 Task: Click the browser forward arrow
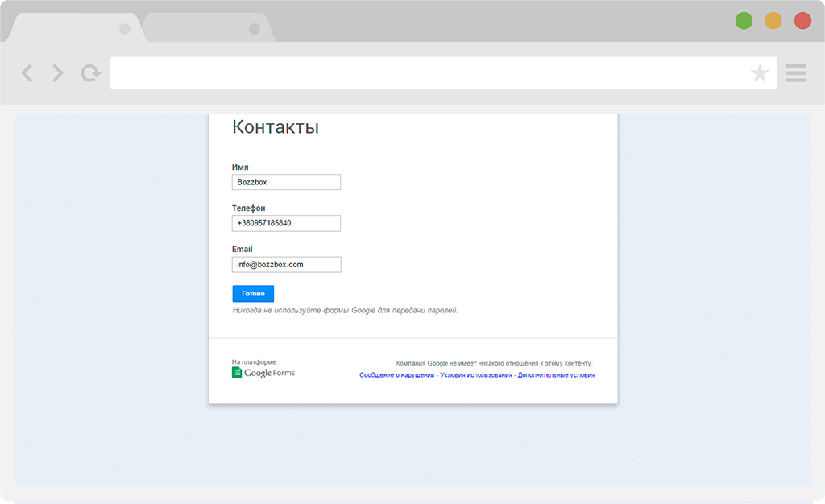click(x=56, y=73)
